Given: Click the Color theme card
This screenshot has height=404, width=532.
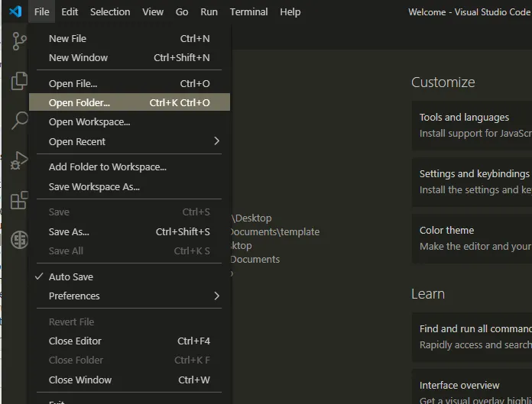Looking at the screenshot, I should tap(472, 238).
